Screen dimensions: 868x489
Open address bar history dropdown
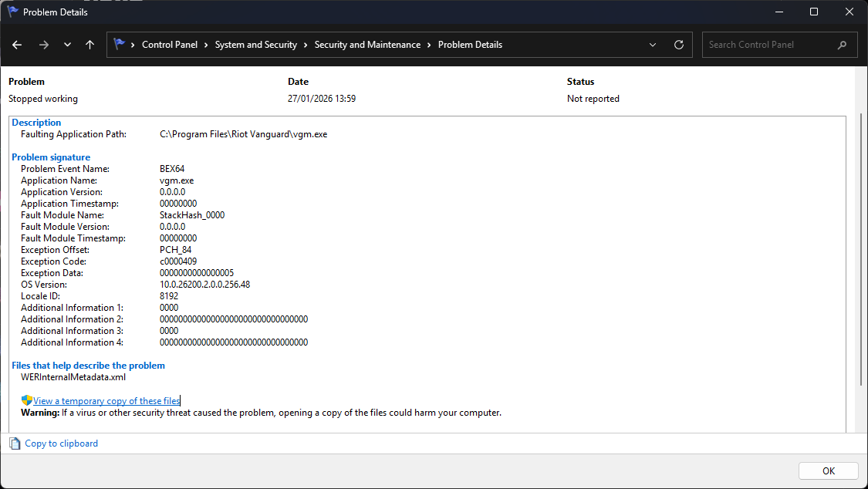tap(653, 45)
